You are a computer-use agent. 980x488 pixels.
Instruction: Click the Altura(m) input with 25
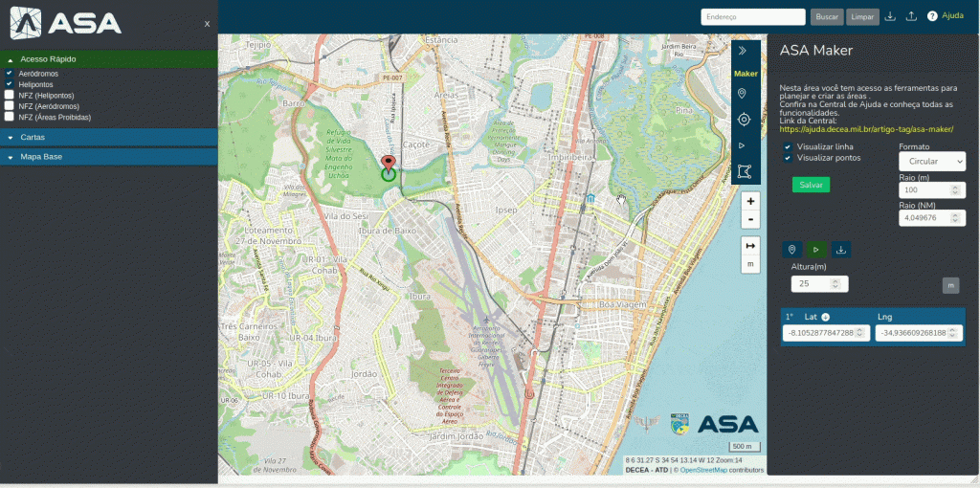point(819,283)
